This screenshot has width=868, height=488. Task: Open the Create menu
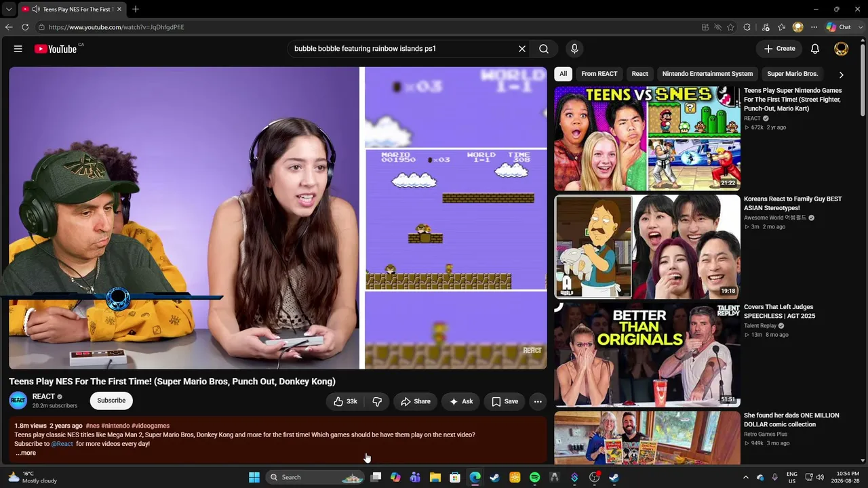pos(779,49)
